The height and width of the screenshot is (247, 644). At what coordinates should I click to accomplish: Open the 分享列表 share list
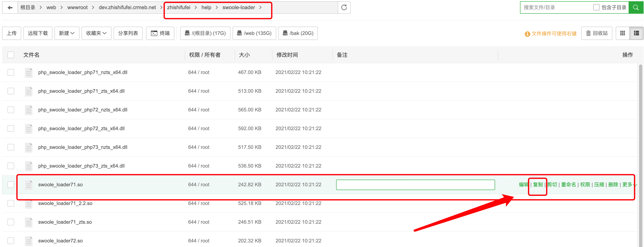tap(128, 33)
